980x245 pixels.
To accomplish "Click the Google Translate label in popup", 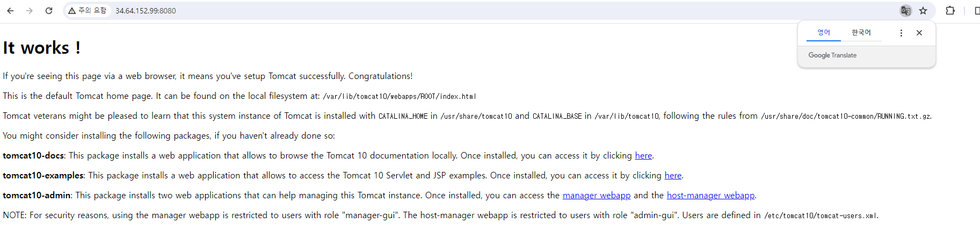I will pos(832,55).
